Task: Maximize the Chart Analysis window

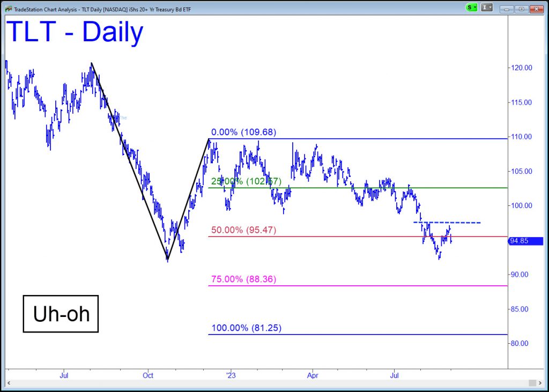Action: pos(521,8)
